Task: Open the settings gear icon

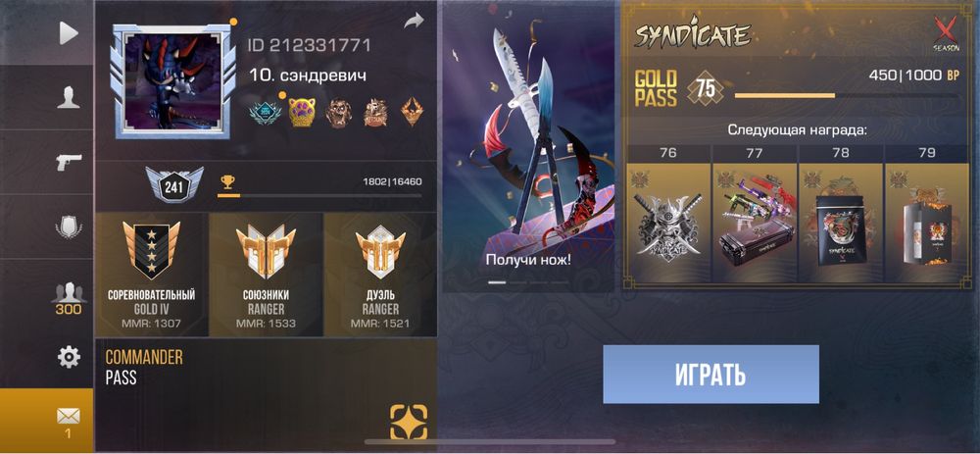Action: point(69,357)
